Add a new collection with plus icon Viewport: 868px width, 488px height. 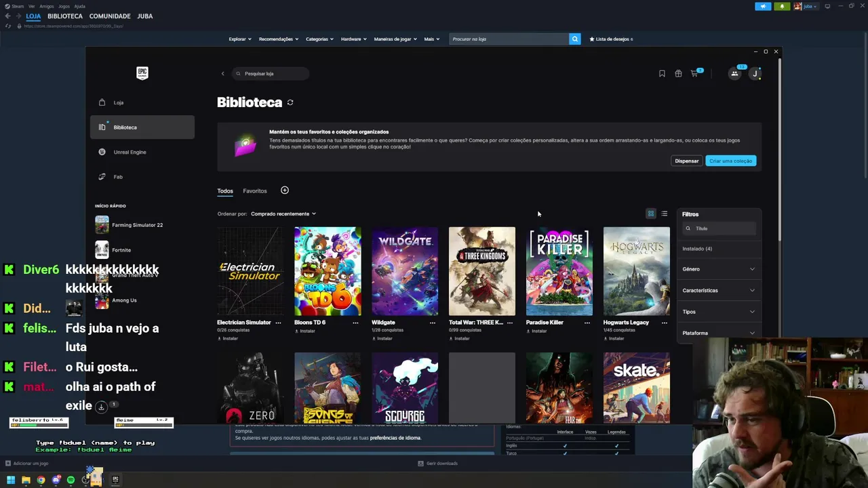(x=285, y=190)
